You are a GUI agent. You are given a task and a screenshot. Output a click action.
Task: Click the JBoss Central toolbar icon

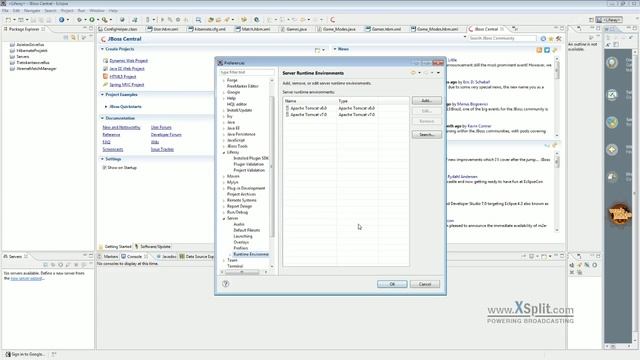pyautogui.click(x=333, y=20)
